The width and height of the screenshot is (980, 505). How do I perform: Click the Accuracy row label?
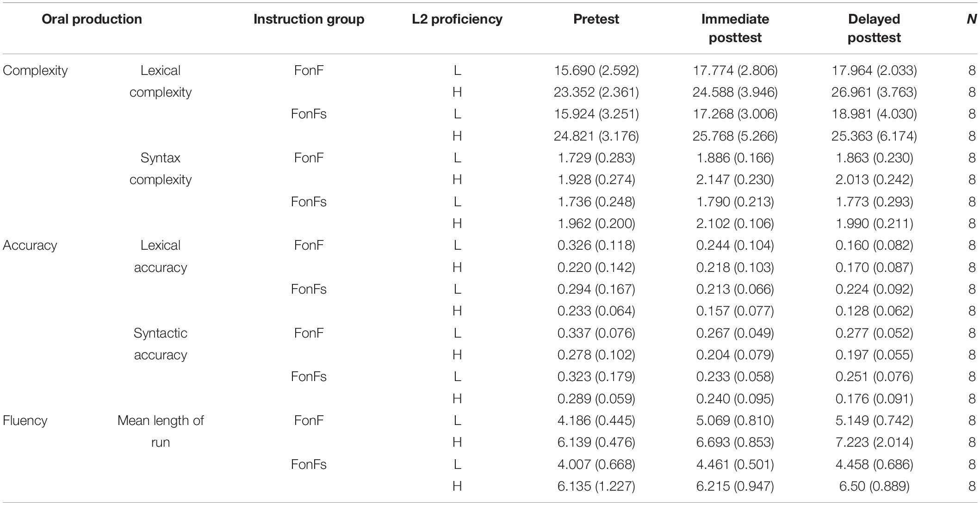[30, 245]
